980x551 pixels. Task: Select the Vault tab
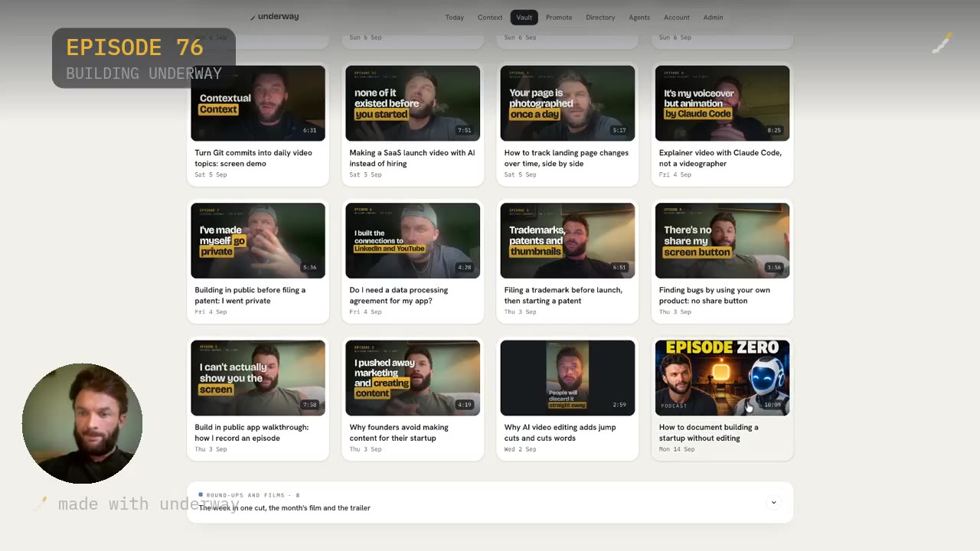click(x=524, y=18)
